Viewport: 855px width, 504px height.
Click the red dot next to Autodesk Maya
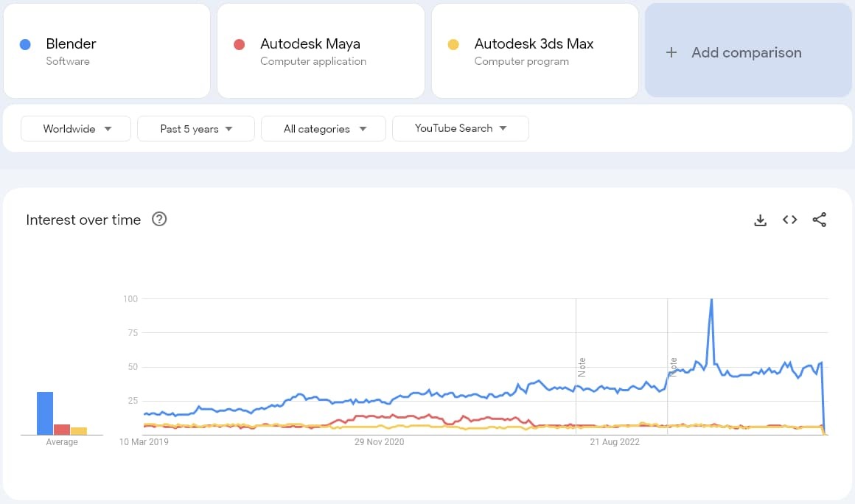point(239,44)
